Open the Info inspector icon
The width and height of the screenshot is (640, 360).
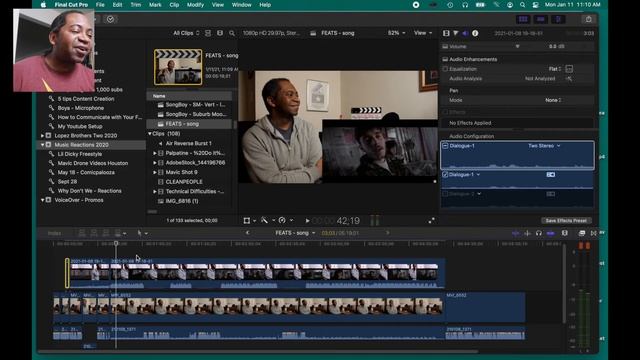click(475, 33)
